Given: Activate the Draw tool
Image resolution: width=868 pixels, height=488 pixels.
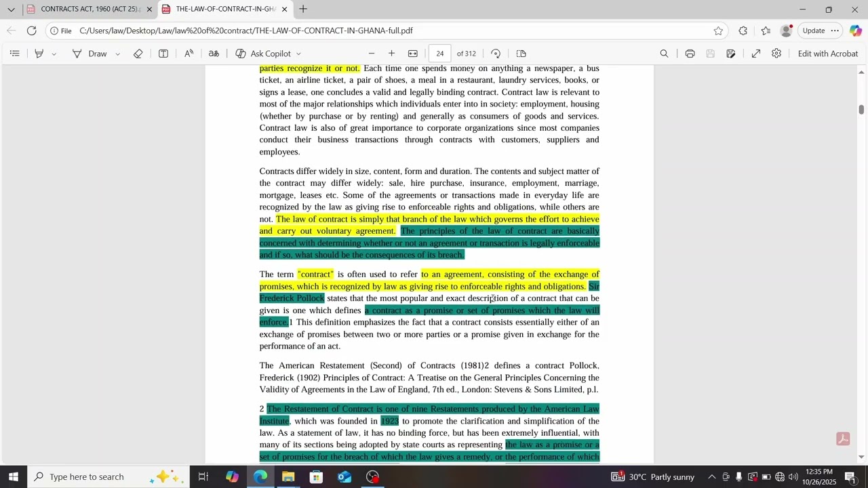Looking at the screenshot, I should 90,54.
